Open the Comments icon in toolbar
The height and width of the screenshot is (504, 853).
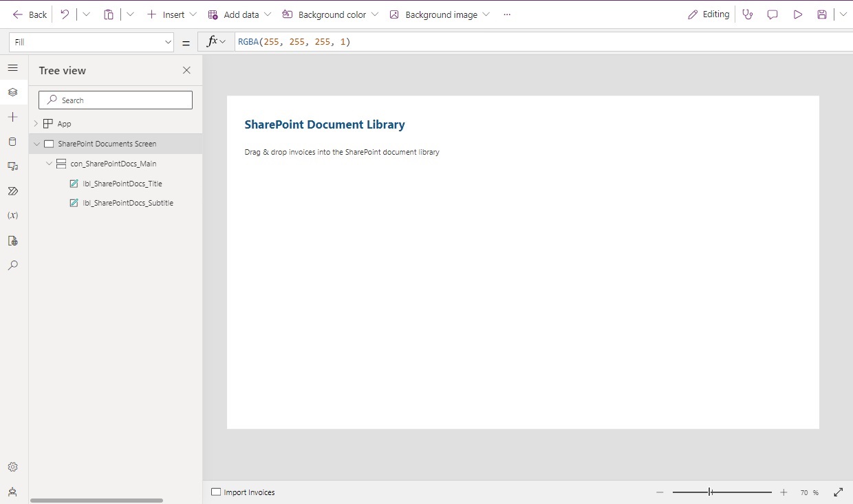click(773, 14)
